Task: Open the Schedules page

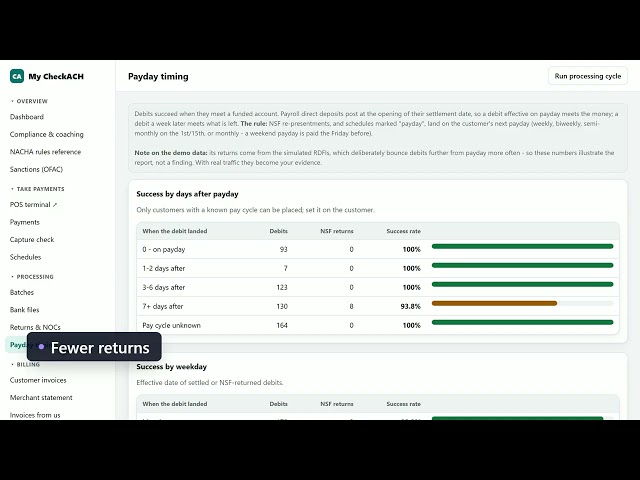Action: 26,257
